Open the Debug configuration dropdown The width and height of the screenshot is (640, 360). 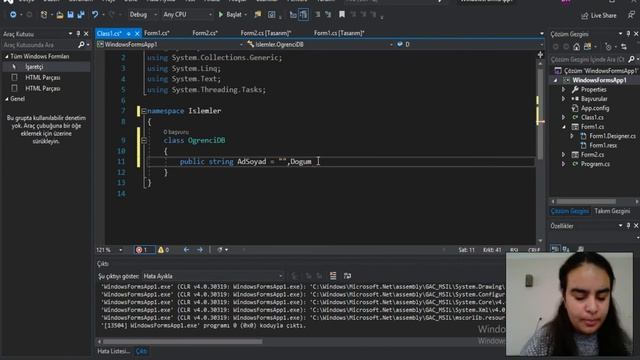click(143, 15)
